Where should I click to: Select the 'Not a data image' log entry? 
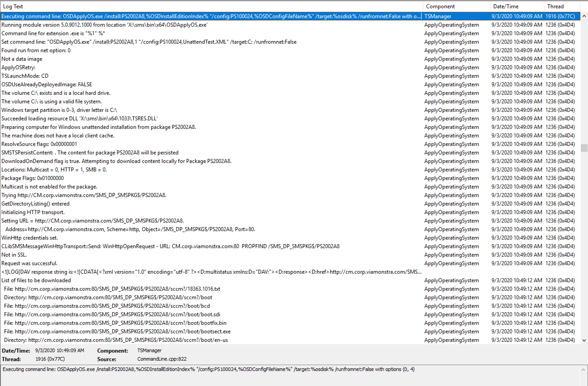[x=22, y=59]
